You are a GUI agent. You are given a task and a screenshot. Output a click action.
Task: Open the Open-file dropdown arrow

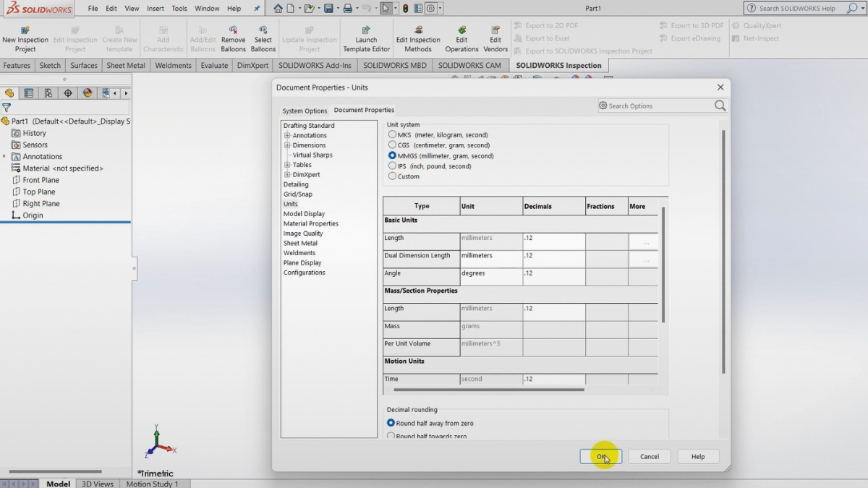coord(318,9)
